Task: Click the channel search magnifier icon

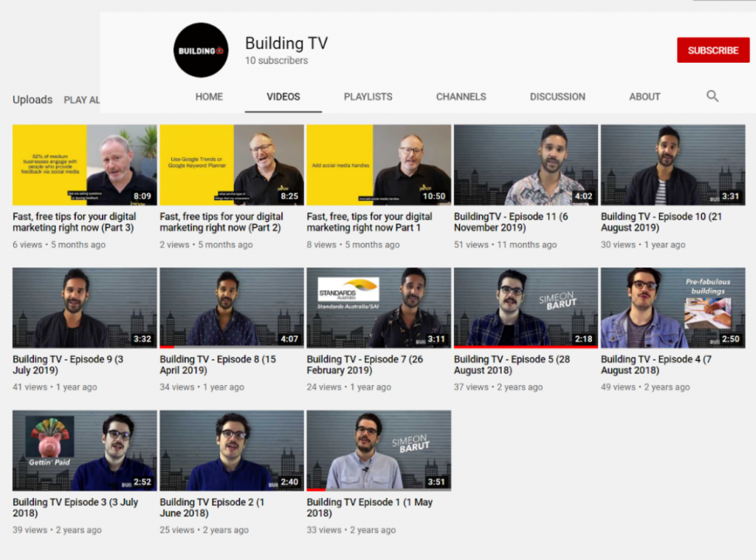Action: pyautogui.click(x=712, y=96)
